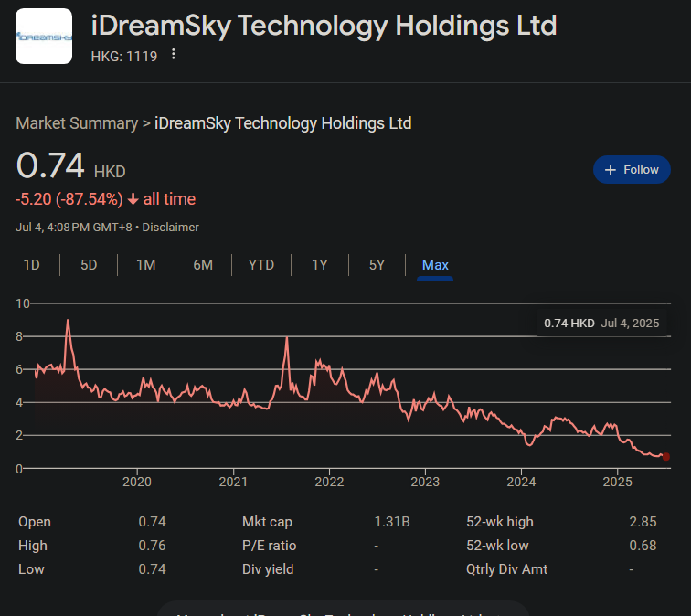Show the 1Y chart range

point(320,265)
